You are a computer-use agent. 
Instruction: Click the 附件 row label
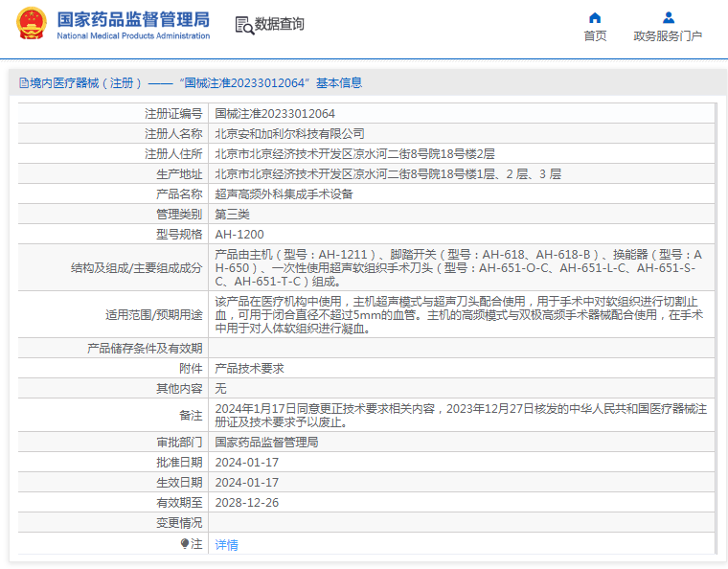click(191, 369)
